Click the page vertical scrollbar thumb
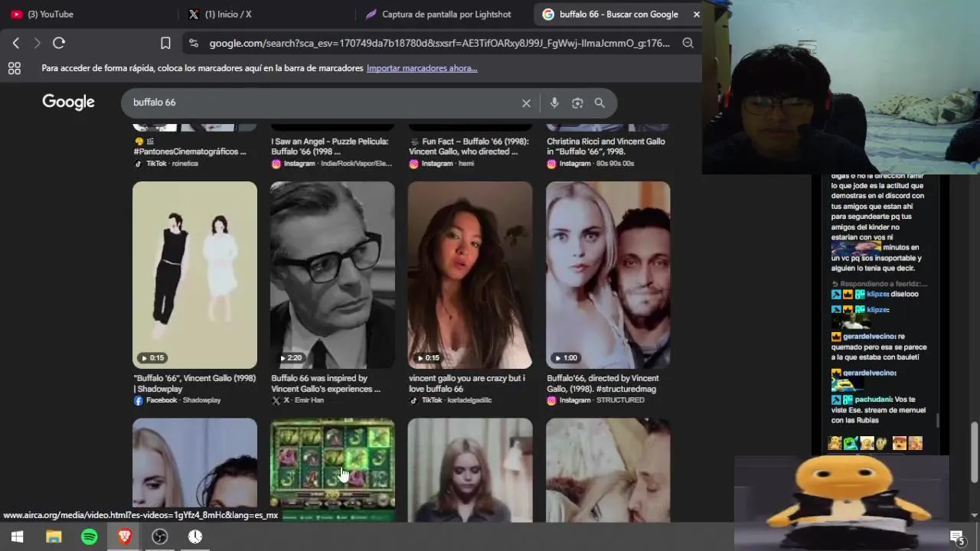 [x=974, y=452]
